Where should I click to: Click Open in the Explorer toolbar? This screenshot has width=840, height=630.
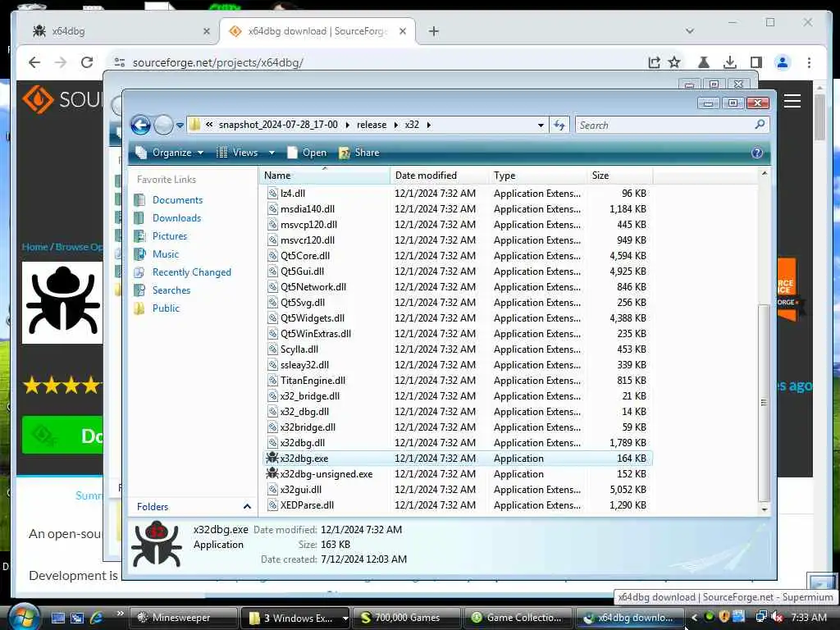tap(307, 153)
